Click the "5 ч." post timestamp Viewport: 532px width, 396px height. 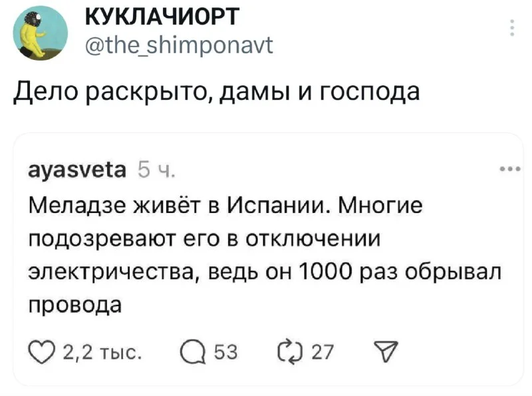[156, 170]
